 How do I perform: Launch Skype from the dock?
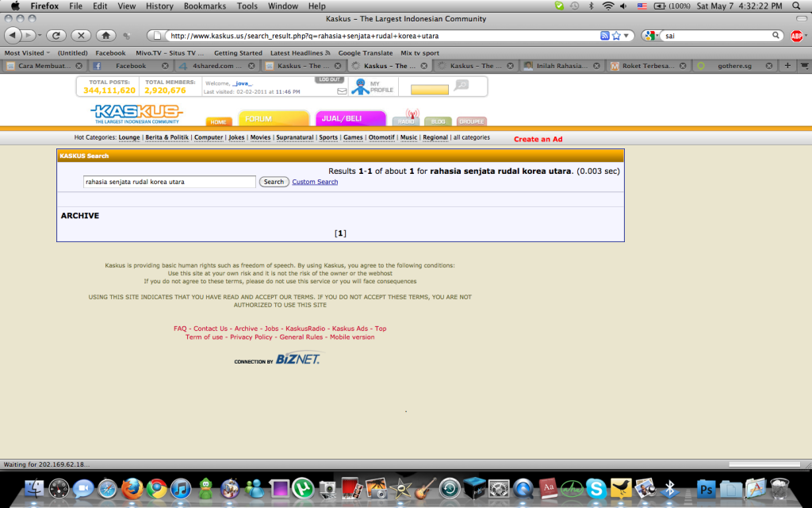coord(596,488)
